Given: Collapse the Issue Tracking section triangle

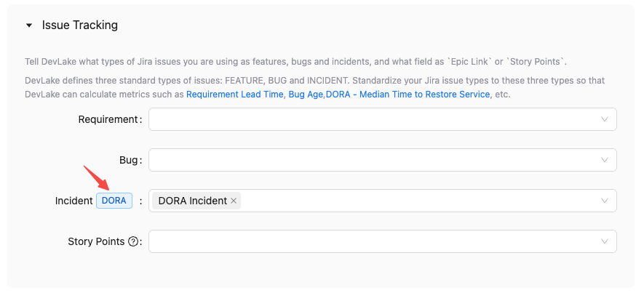Looking at the screenshot, I should [x=29, y=25].
